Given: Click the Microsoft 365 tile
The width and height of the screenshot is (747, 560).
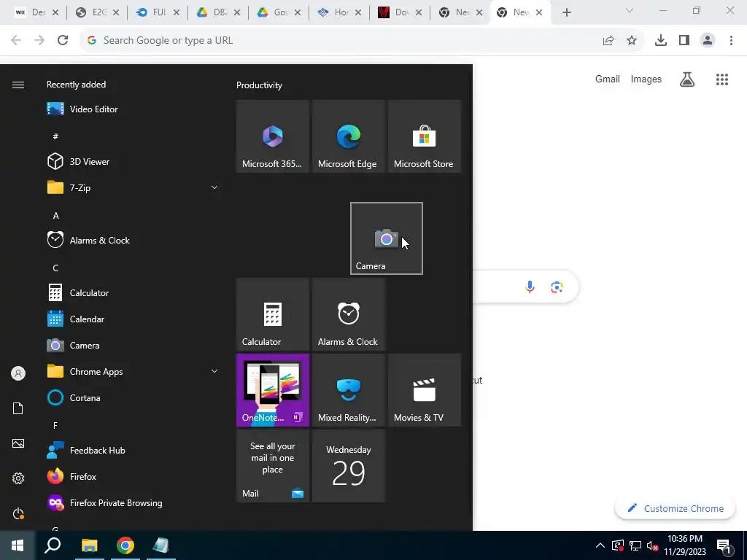Looking at the screenshot, I should [x=273, y=136].
